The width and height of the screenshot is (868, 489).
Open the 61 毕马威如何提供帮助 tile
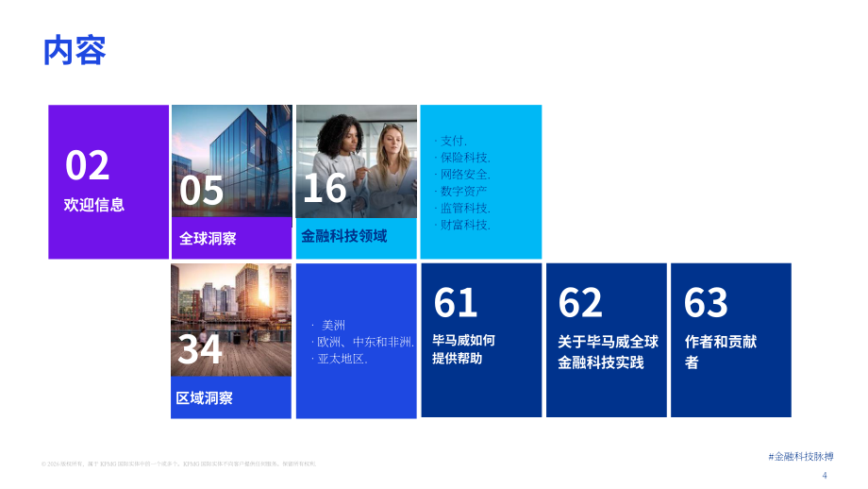tap(481, 340)
